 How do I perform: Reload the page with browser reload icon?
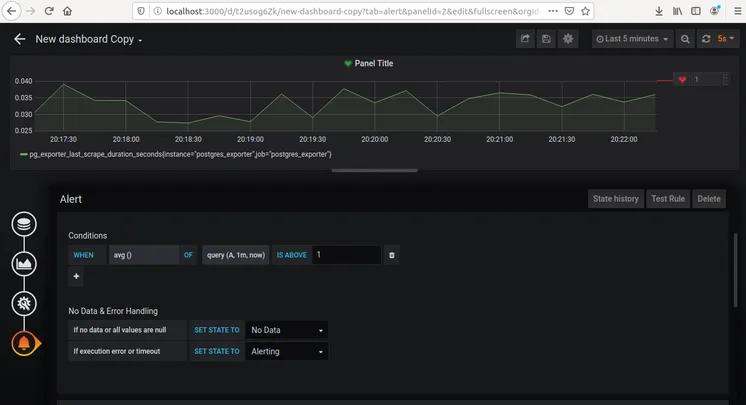(49, 11)
